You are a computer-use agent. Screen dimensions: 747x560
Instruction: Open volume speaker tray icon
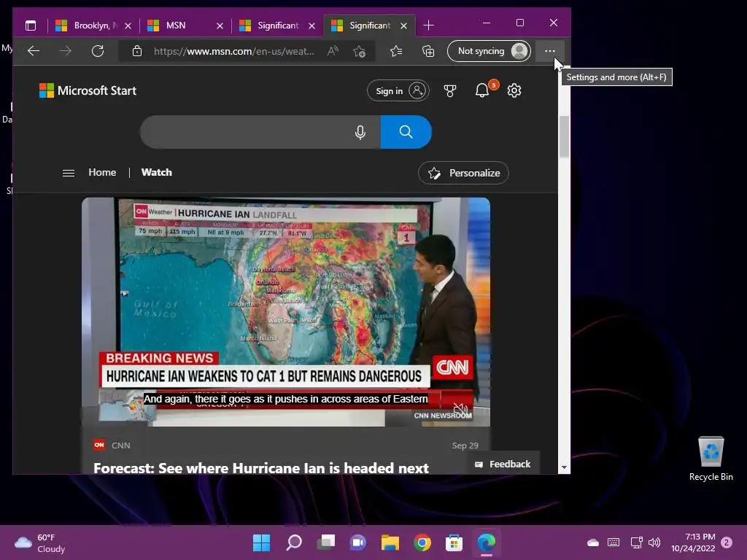tap(654, 542)
